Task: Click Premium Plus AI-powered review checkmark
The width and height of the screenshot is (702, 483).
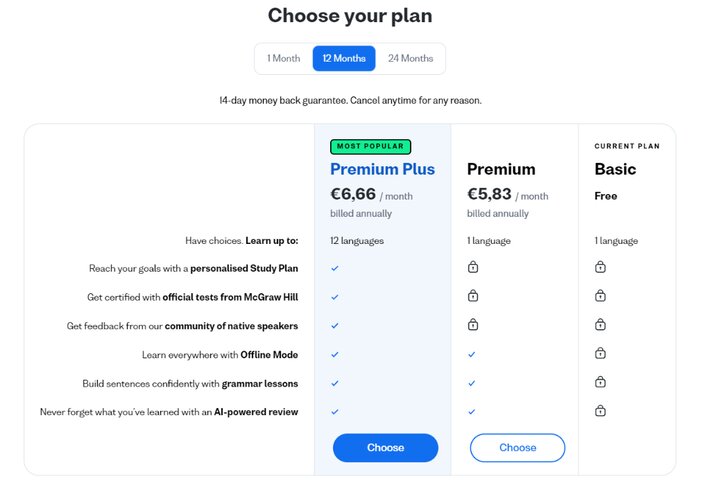Action: tap(335, 412)
